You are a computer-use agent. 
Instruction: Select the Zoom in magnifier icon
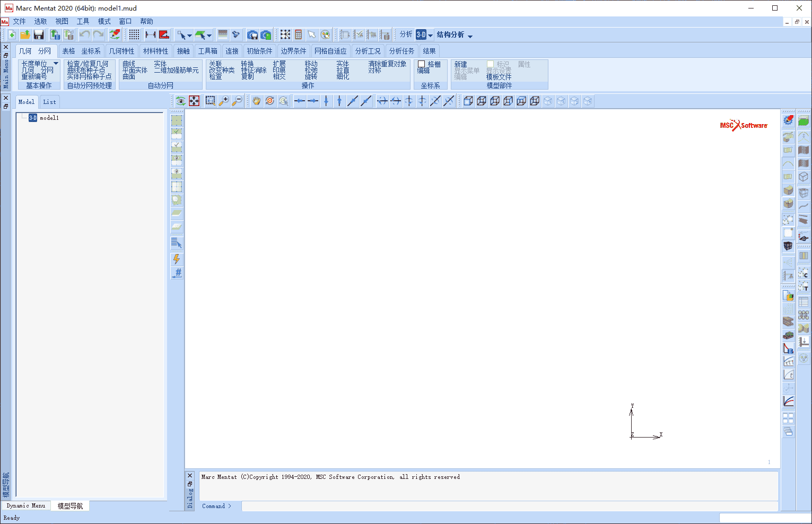224,101
